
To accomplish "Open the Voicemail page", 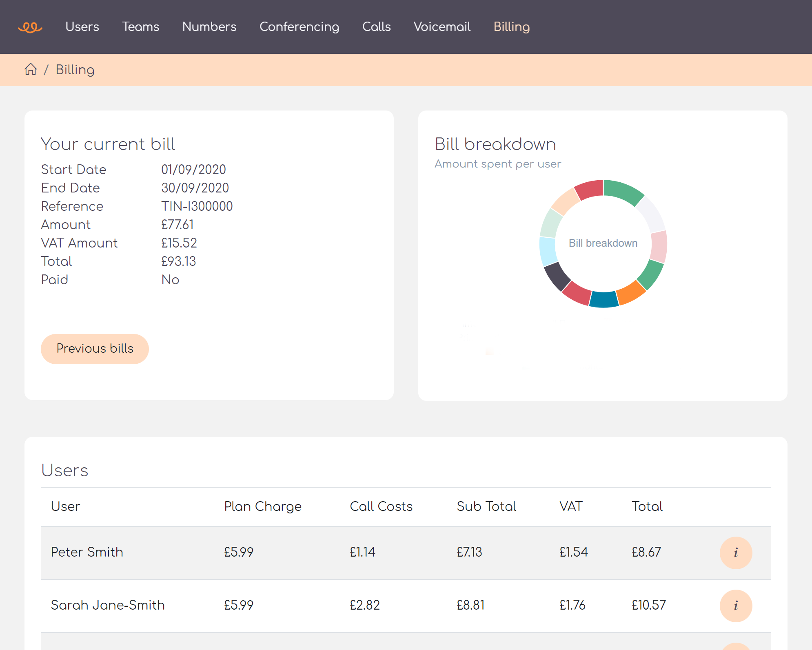I will 441,27.
